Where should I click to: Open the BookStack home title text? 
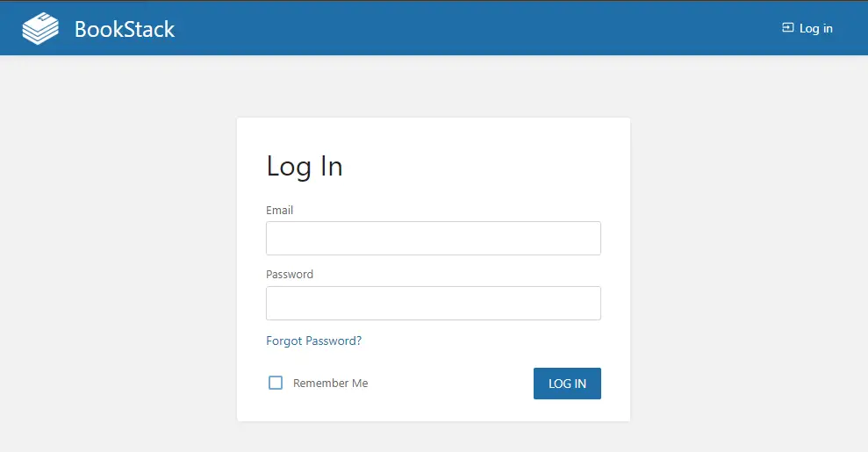point(125,29)
